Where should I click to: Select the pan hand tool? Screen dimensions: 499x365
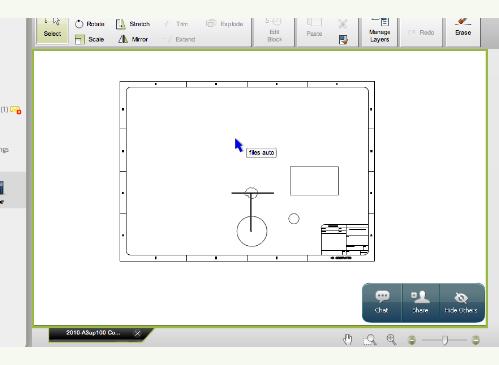(348, 340)
